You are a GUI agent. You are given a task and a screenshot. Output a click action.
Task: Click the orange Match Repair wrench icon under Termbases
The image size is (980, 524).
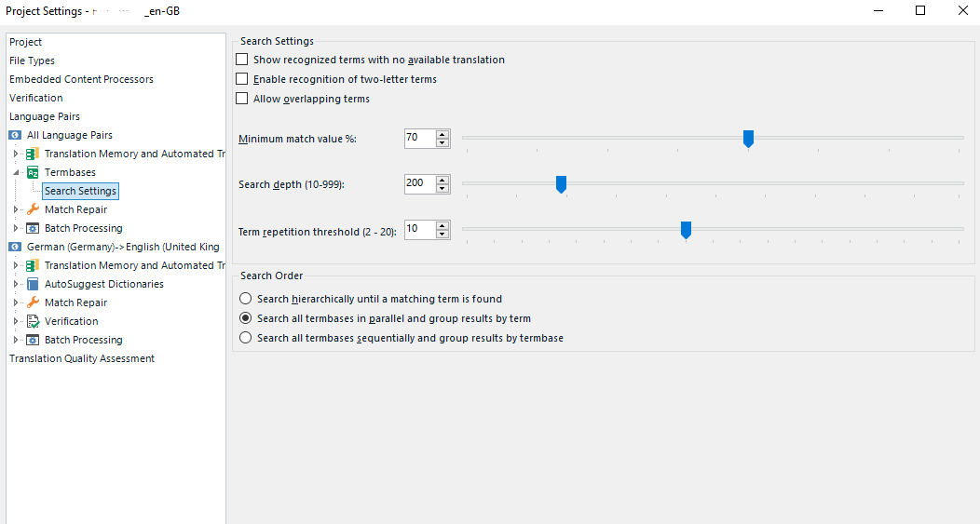coord(33,209)
